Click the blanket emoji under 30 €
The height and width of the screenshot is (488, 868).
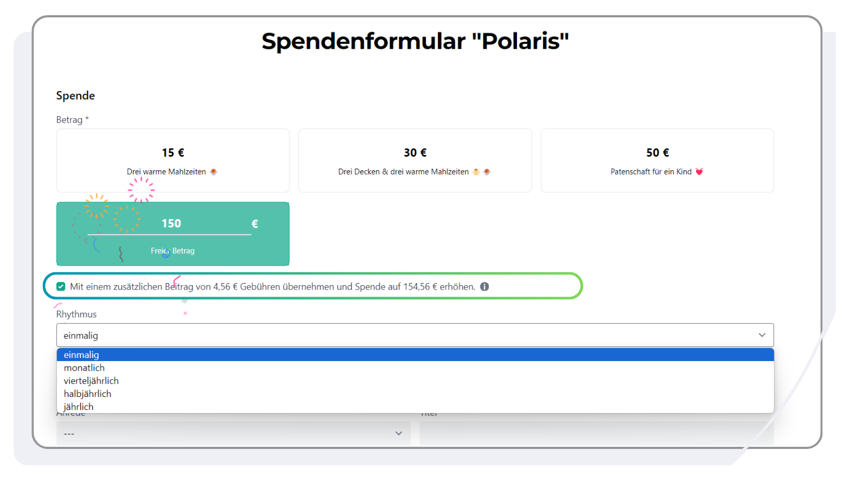click(475, 171)
